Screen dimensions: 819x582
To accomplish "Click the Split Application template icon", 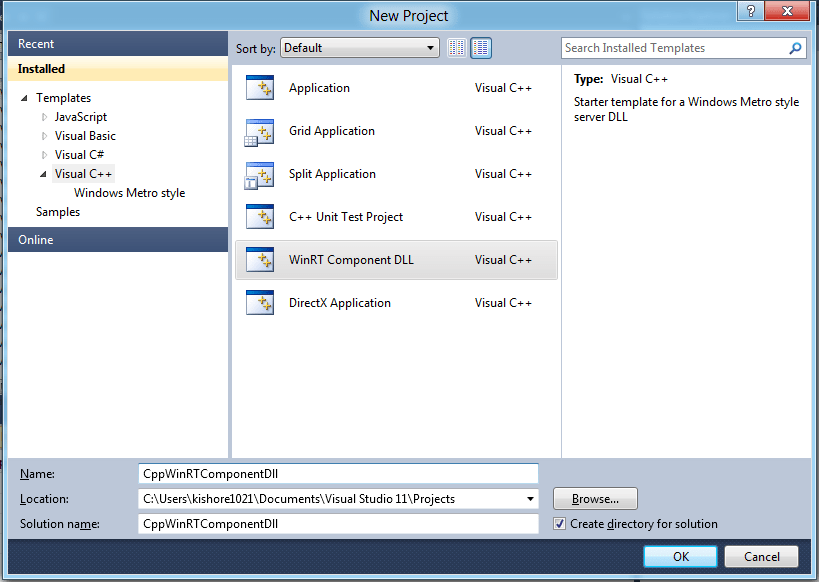I will [260, 174].
